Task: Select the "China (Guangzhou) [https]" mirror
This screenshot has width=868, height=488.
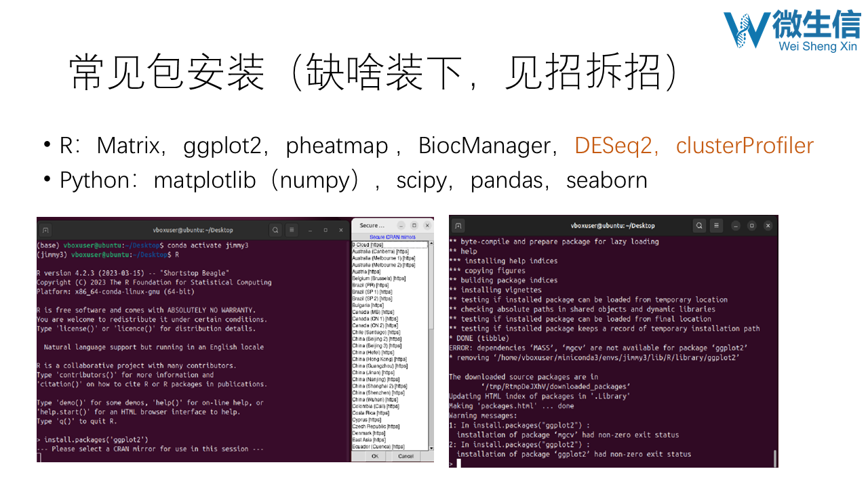Action: pos(389,367)
